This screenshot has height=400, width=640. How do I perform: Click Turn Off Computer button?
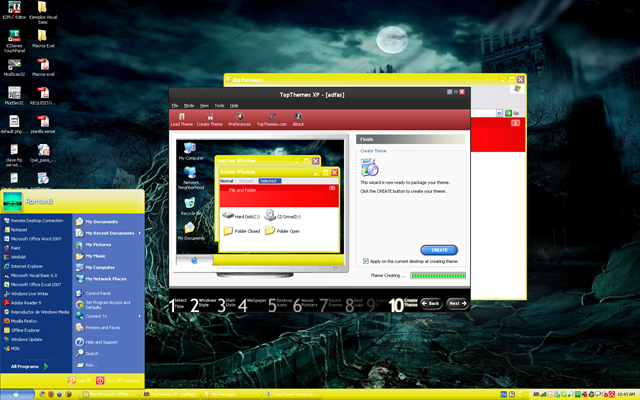[x=118, y=380]
